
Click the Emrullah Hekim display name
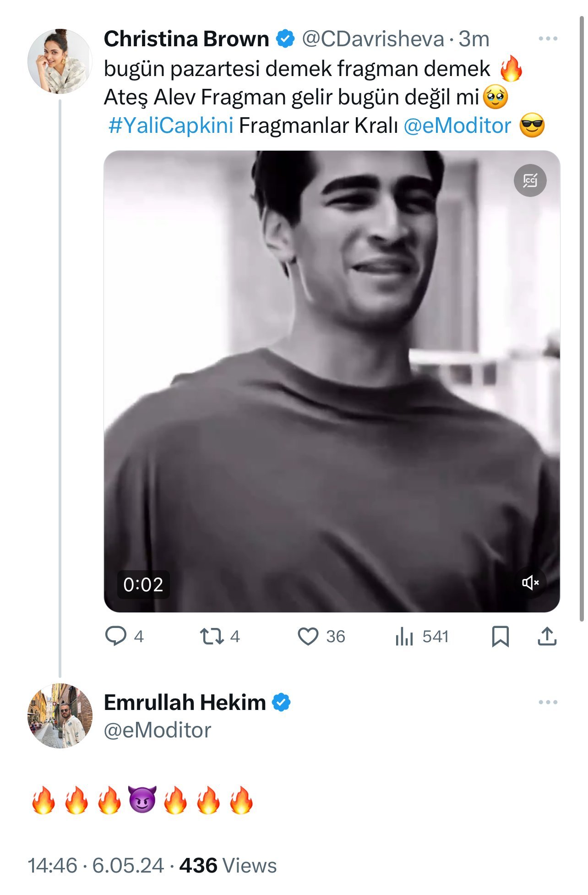tap(185, 702)
